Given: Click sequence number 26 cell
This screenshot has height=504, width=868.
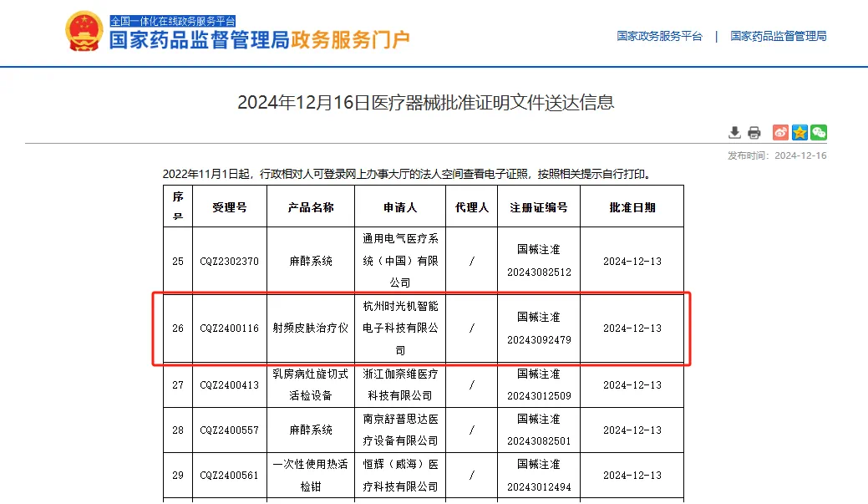Looking at the screenshot, I should [178, 328].
